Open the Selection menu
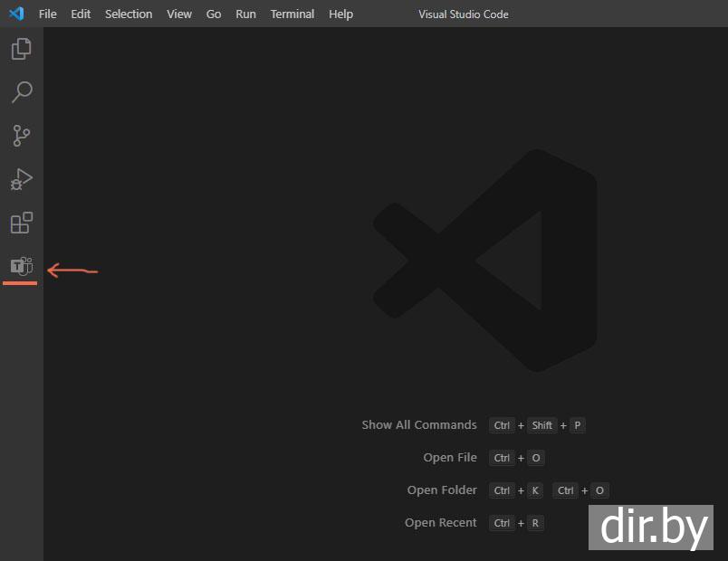The height and width of the screenshot is (561, 728). click(129, 14)
